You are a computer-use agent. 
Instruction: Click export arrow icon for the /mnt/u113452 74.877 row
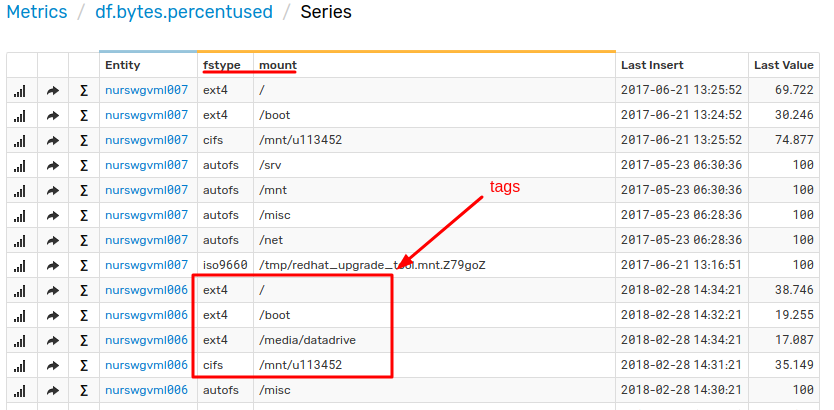[53, 140]
